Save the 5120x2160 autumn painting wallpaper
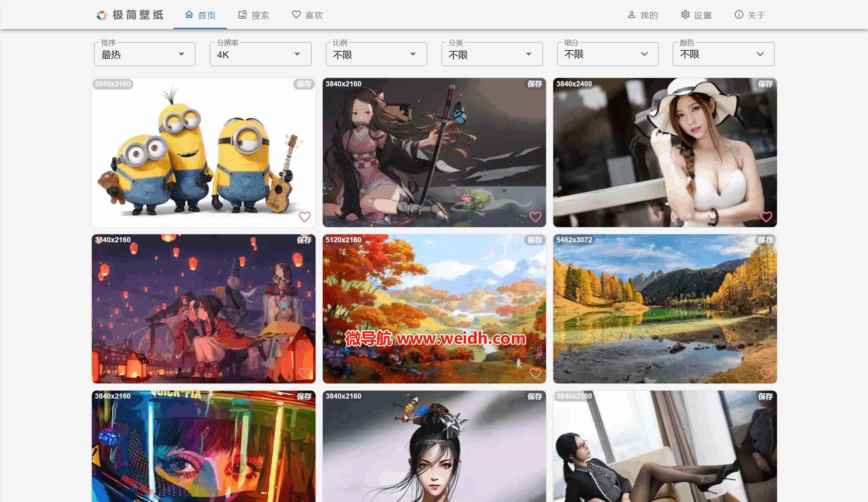Image resolution: width=868 pixels, height=502 pixels. (x=535, y=240)
